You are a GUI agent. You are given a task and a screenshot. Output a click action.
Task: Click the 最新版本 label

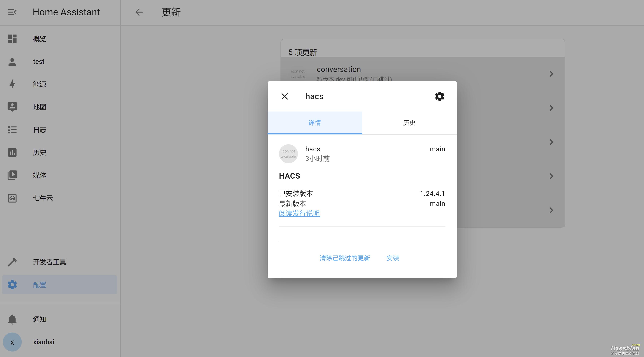(293, 204)
